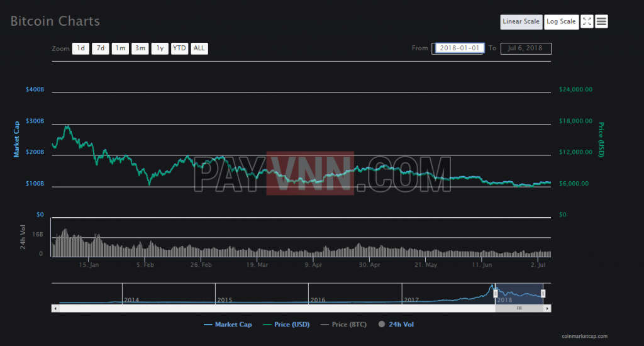644x346 pixels.
Task: Click the $300B market cap label
Action: 35,121
